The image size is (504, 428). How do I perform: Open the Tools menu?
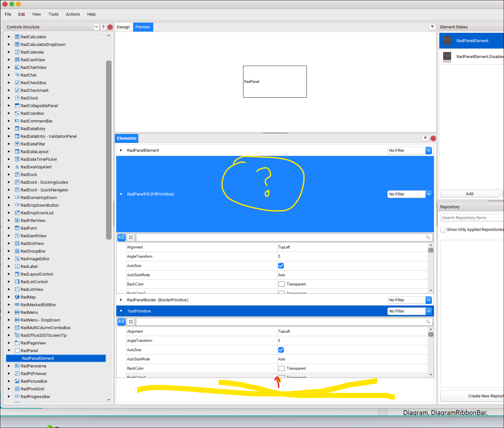[54, 14]
